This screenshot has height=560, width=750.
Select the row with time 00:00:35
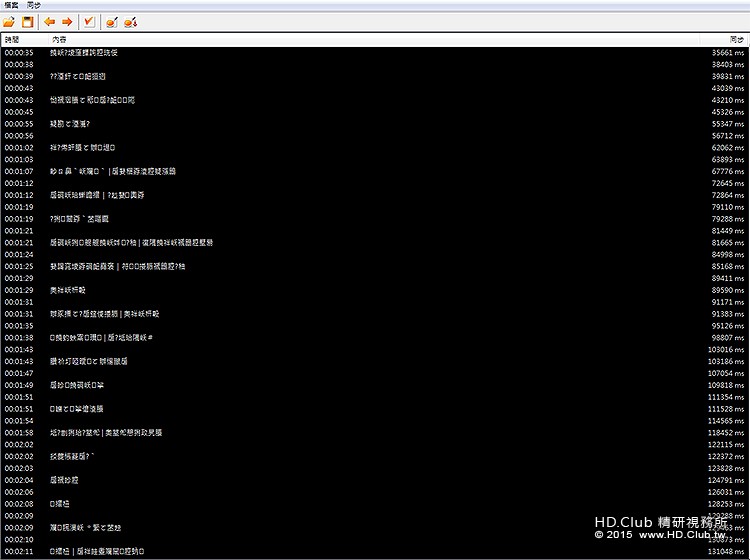coord(375,53)
